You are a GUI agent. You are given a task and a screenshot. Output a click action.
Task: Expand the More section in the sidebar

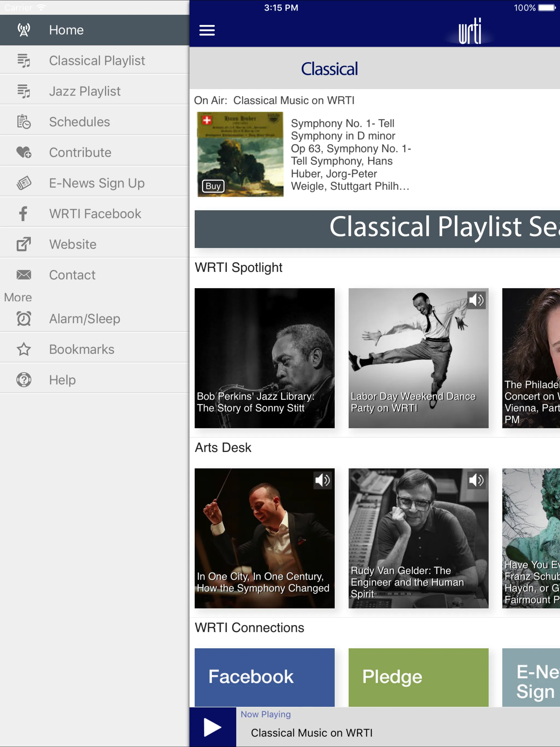17,297
